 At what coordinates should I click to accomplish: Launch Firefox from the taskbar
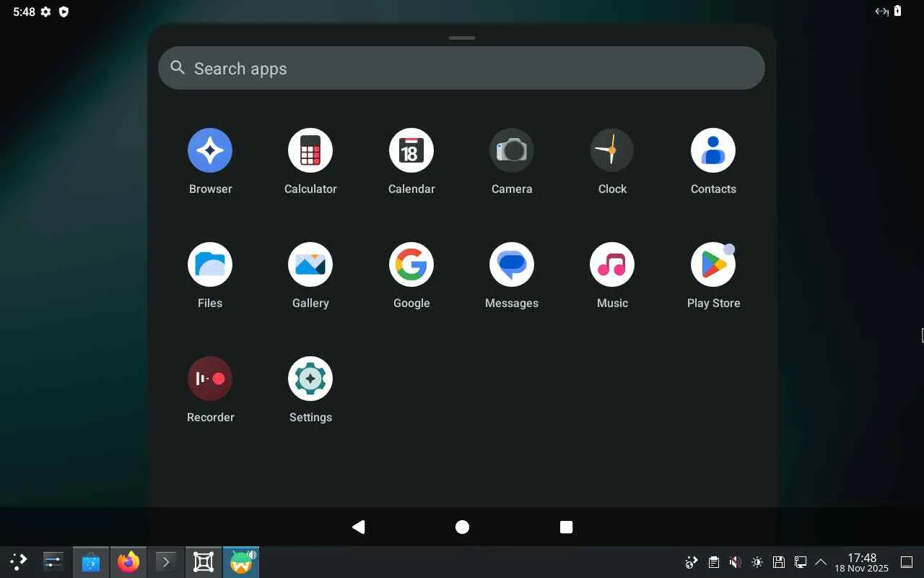tap(128, 561)
